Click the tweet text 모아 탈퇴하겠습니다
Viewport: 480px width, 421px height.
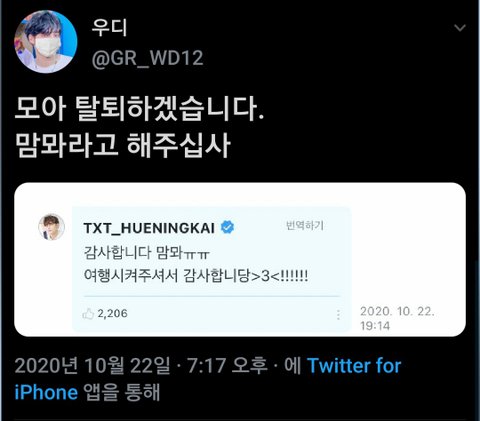139,109
